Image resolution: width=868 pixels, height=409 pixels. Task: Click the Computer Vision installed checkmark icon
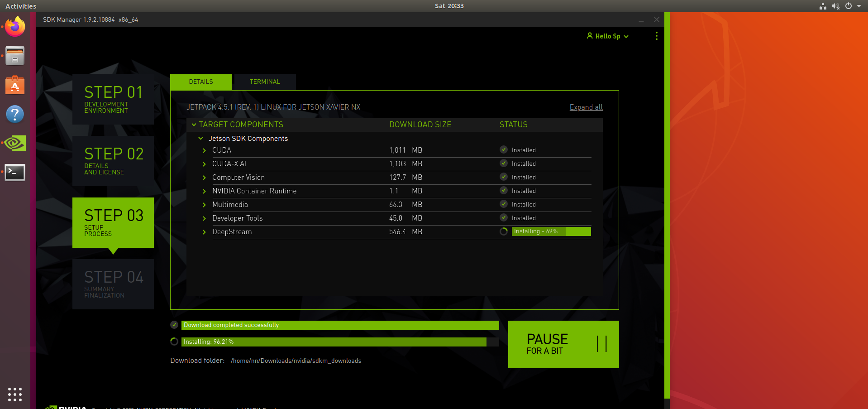(x=504, y=177)
